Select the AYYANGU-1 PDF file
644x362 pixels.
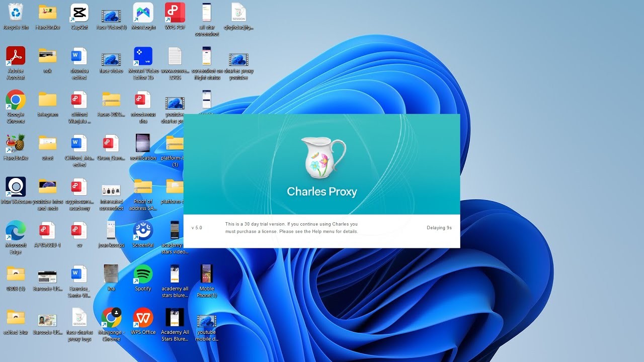[47, 235]
